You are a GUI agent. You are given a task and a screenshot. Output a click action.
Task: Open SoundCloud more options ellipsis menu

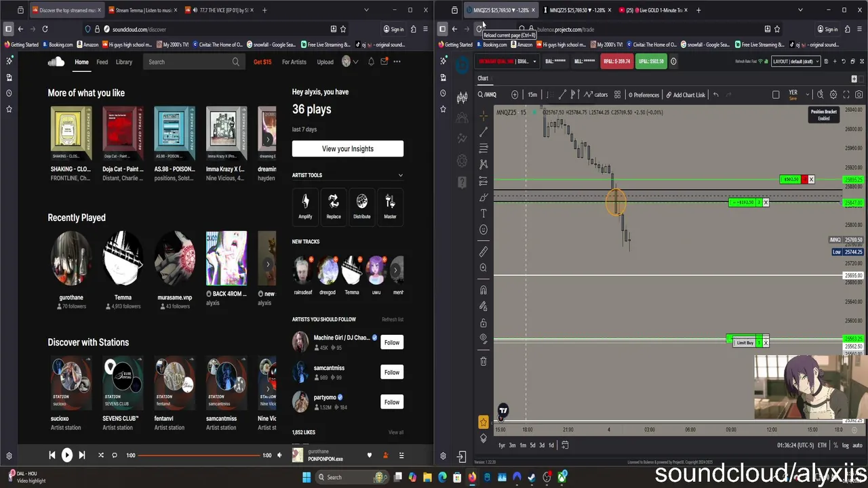pos(397,62)
